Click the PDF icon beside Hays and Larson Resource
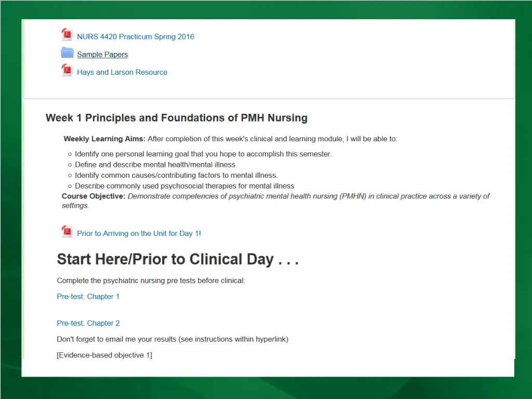532x399 pixels. (67, 70)
